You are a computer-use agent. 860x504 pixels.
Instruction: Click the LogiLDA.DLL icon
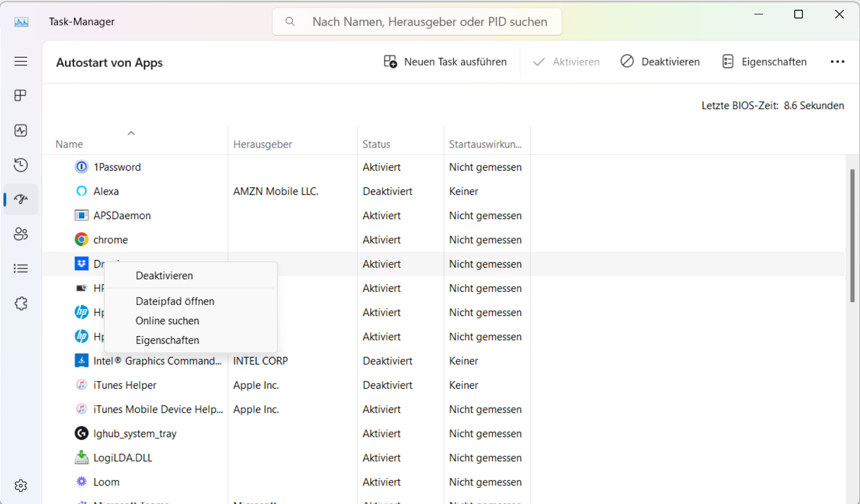pyautogui.click(x=82, y=457)
